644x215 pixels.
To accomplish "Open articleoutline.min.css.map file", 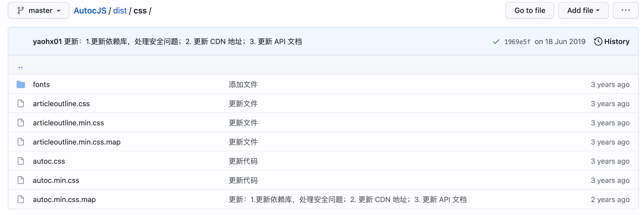I will coord(77,142).
